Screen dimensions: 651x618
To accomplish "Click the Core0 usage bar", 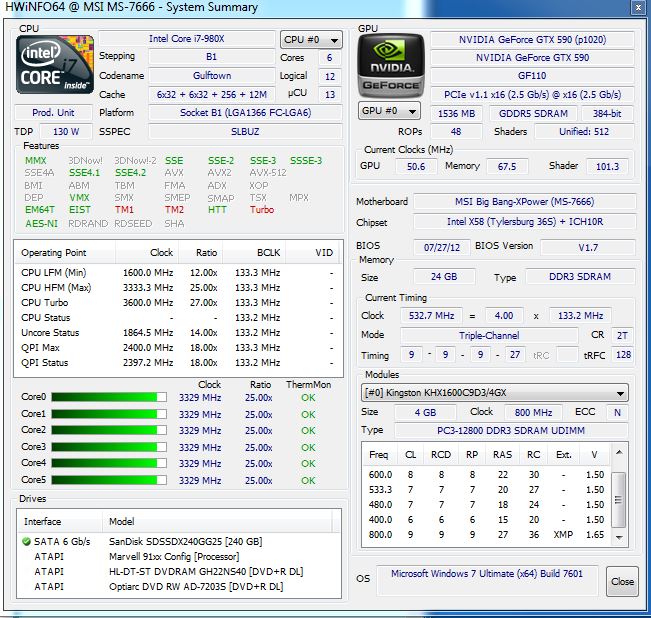I will tap(109, 397).
